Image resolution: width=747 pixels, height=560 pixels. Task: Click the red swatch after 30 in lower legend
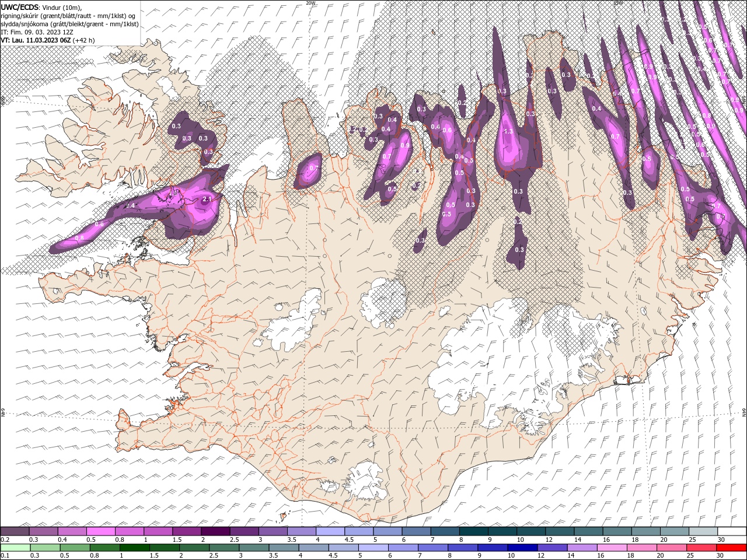pyautogui.click(x=731, y=548)
